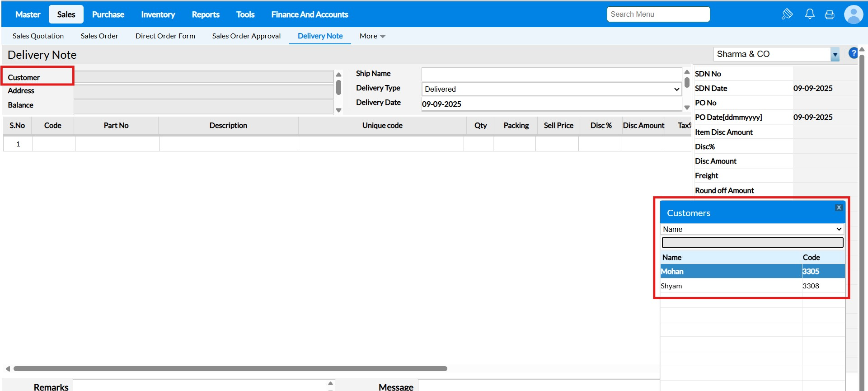
Task: Click the Qty column header
Action: coord(481,126)
